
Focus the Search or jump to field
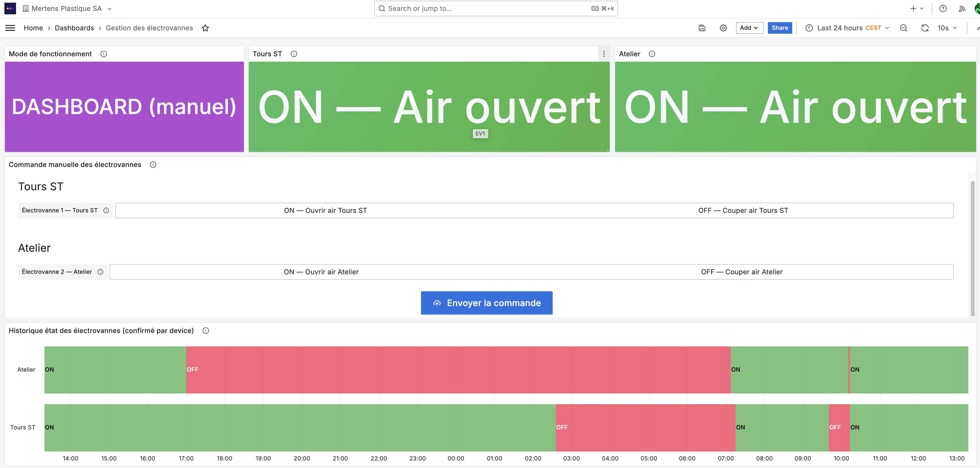(496, 8)
